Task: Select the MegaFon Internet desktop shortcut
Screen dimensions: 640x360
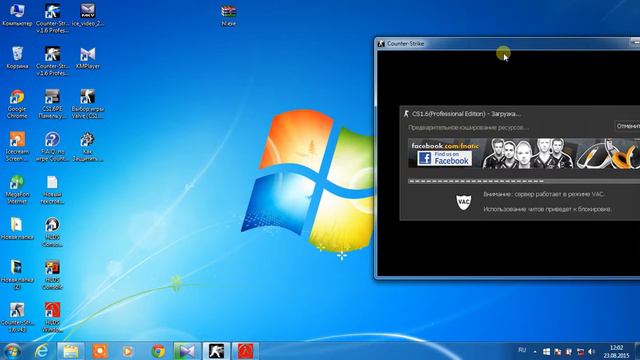Action: [x=17, y=189]
